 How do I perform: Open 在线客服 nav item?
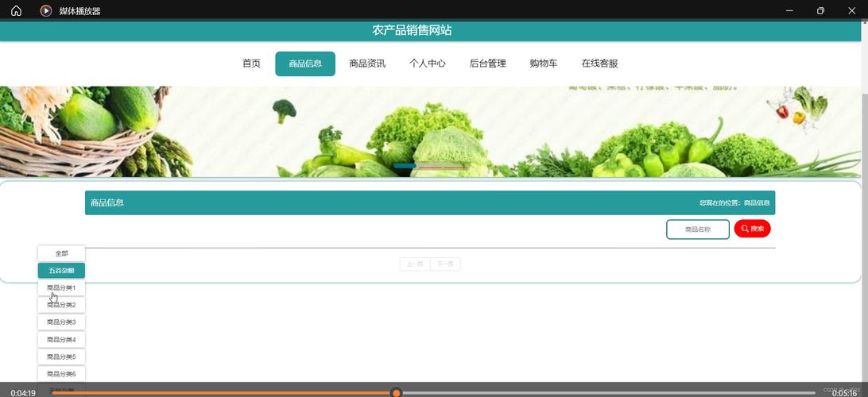[599, 64]
